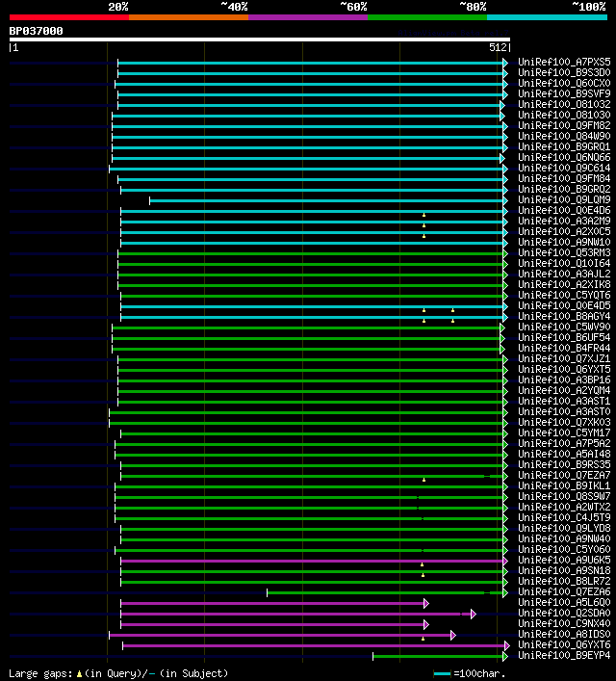
Task: Click the yellow gap marker under UniRef100_Q0E4D6
Action: [x=424, y=215]
